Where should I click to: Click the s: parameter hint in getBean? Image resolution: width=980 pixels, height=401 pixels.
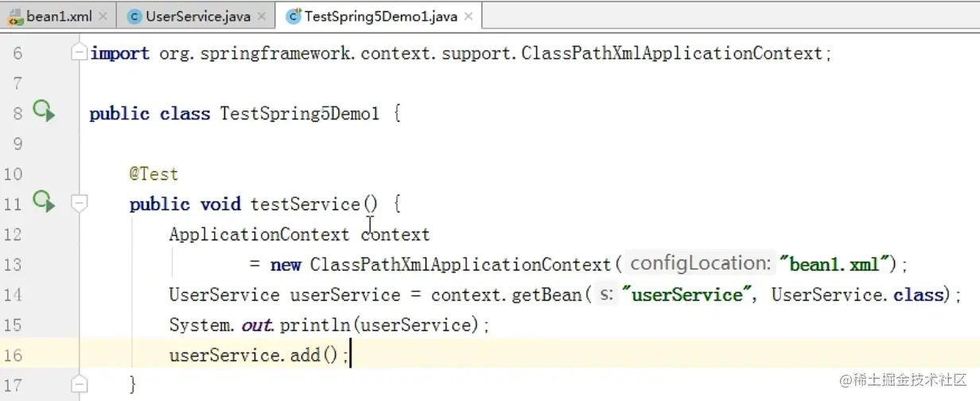point(608,294)
